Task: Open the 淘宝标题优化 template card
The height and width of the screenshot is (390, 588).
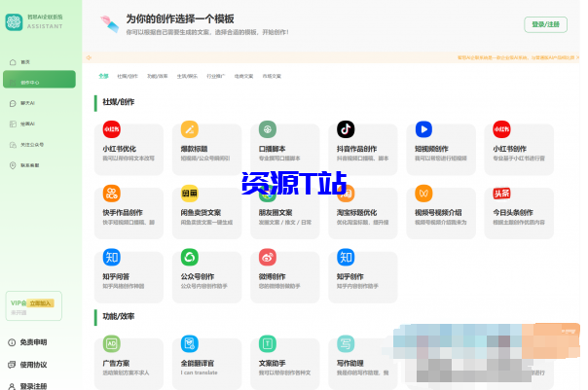Action: click(362, 213)
